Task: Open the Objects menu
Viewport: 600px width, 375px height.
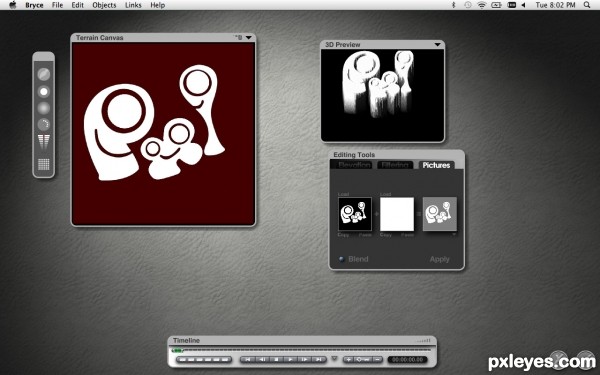Action: [x=104, y=5]
